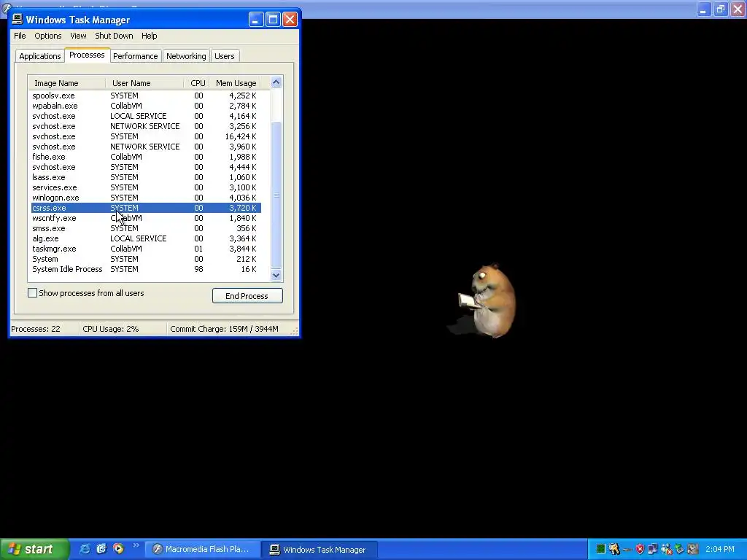
Task: Open Internet Explorer from Quick Launch
Action: click(85, 549)
